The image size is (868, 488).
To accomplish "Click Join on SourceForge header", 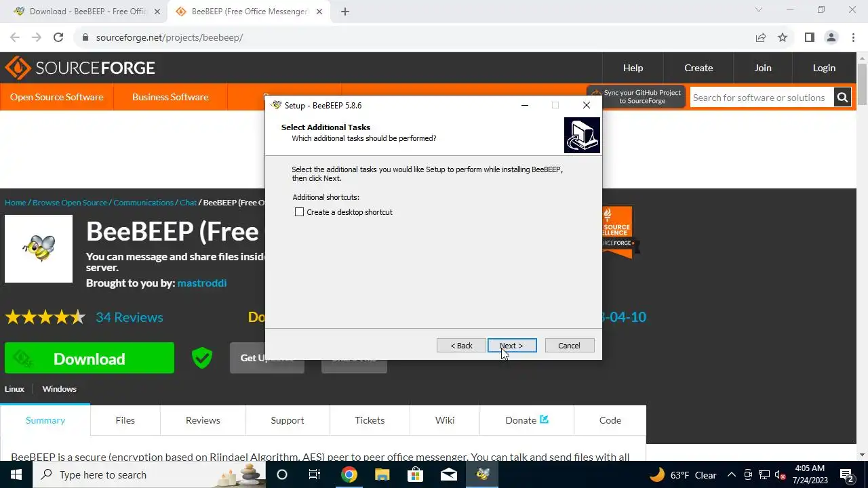I will [x=763, y=68].
